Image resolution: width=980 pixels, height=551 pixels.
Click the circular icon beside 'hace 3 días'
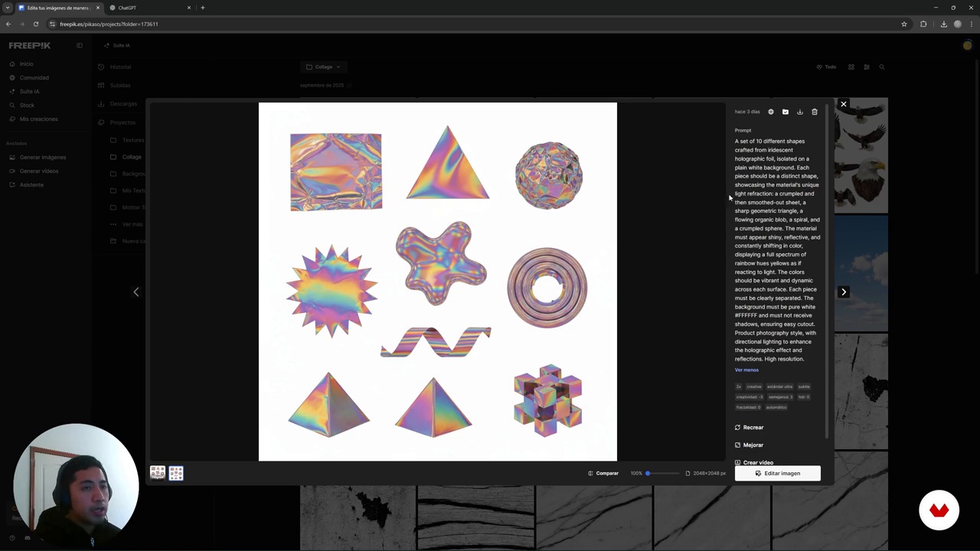pos(771,112)
